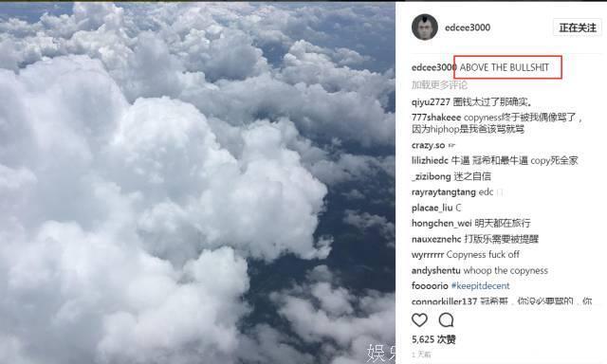Open the clouds photo in the post
Screen dimensions: 607x364
pos(197,183)
